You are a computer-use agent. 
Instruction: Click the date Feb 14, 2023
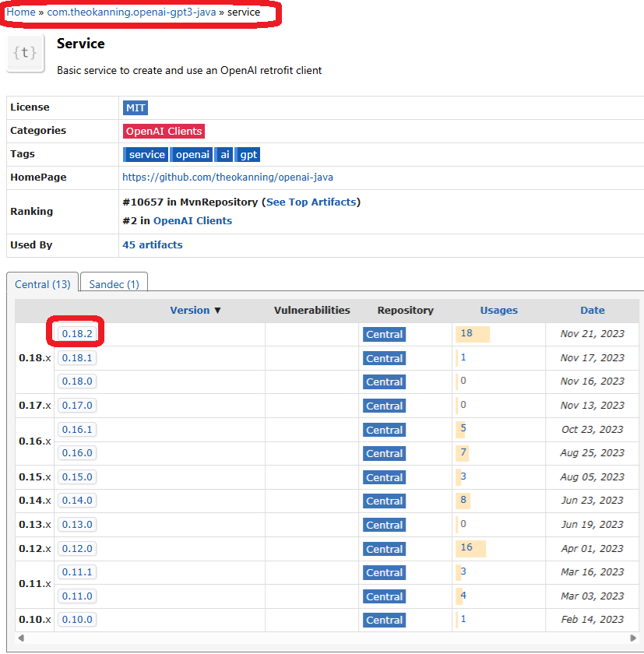(x=593, y=620)
